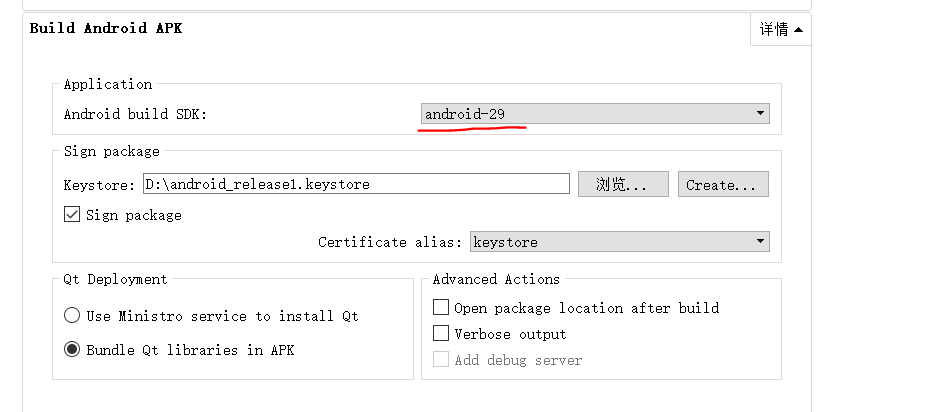This screenshot has height=412, width=943.
Task: Uncheck the Sign package checkbox
Action: (72, 215)
